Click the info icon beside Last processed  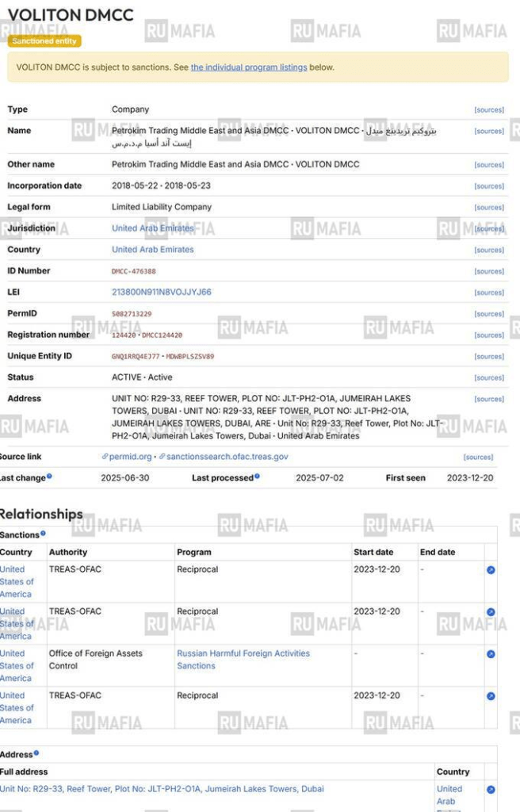point(257,477)
